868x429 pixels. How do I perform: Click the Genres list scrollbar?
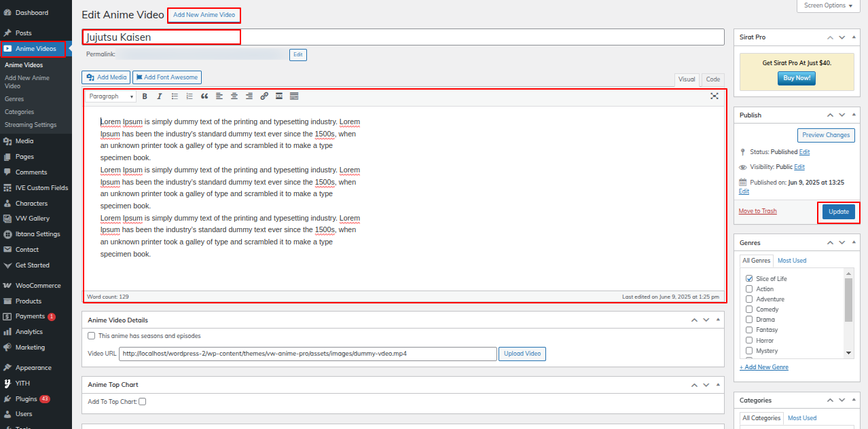coord(848,299)
